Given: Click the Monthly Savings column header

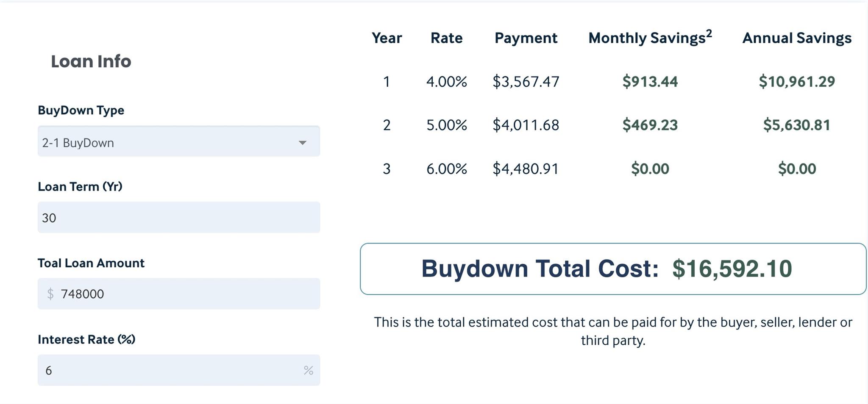Looking at the screenshot, I should click(x=646, y=38).
